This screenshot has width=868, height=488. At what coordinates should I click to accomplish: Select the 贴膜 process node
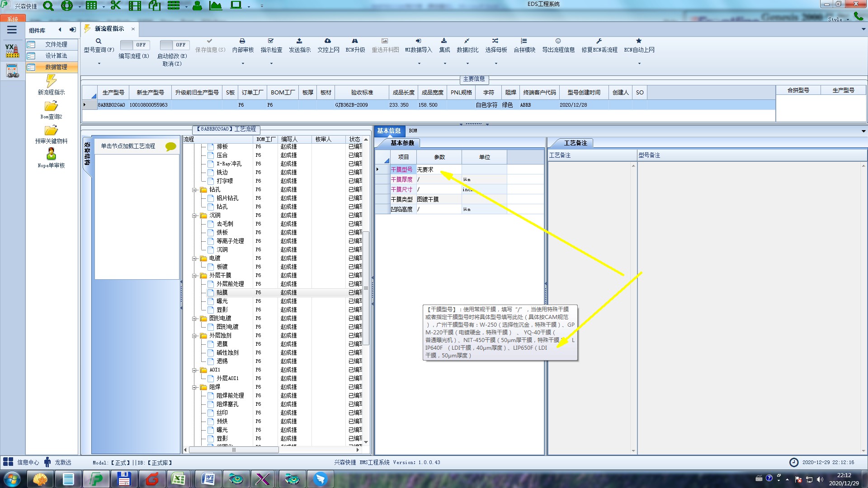click(x=222, y=292)
